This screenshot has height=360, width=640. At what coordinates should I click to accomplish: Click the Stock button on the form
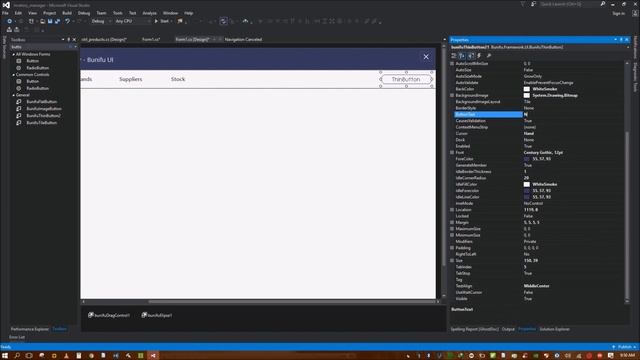(178, 79)
